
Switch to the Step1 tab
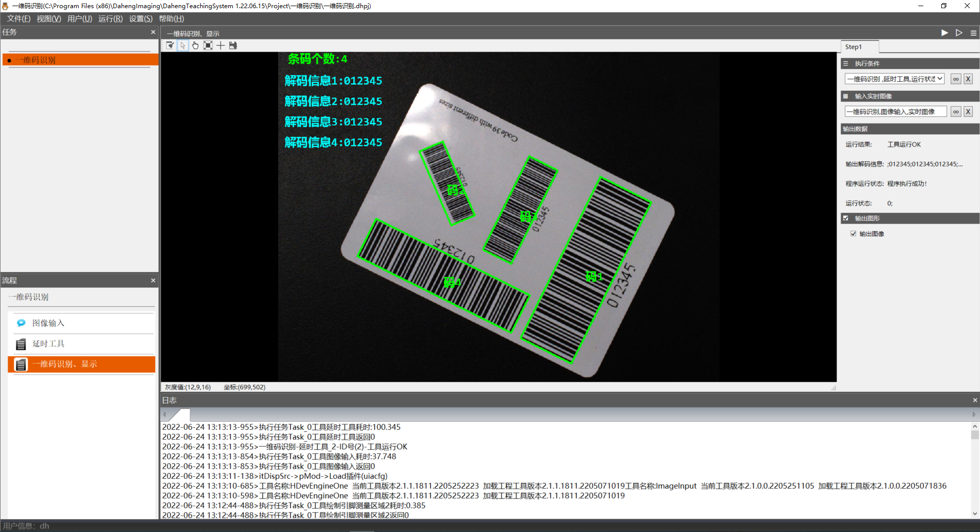coord(860,47)
